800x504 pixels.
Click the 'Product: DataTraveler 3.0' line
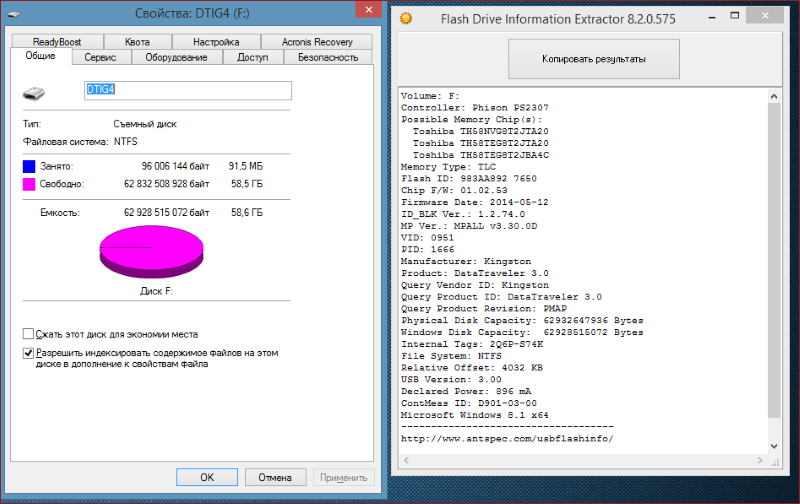(474, 273)
